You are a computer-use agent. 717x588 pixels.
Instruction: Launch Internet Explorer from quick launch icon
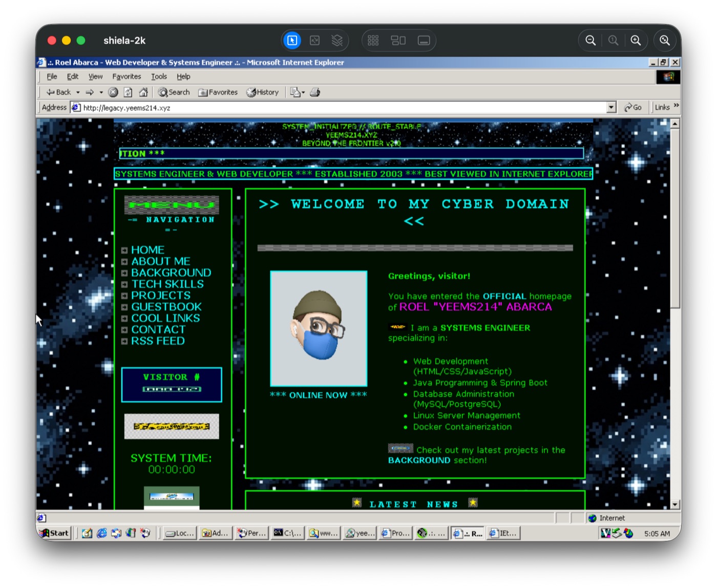(102, 533)
